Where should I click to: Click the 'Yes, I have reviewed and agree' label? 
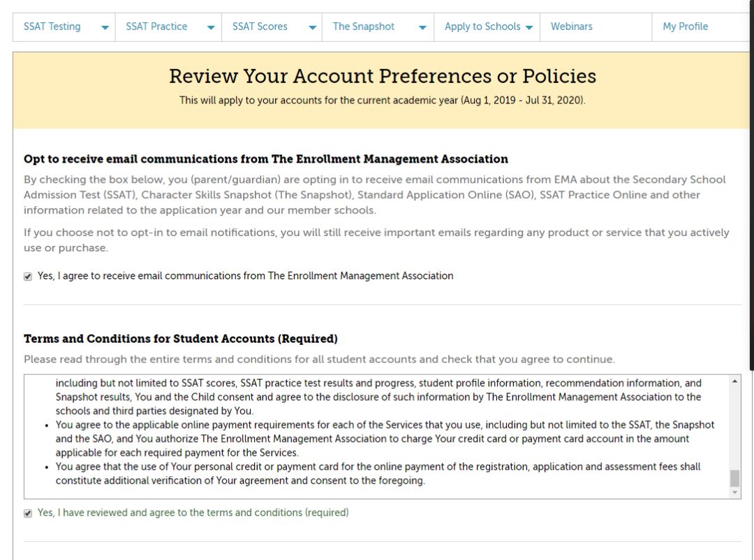[193, 513]
